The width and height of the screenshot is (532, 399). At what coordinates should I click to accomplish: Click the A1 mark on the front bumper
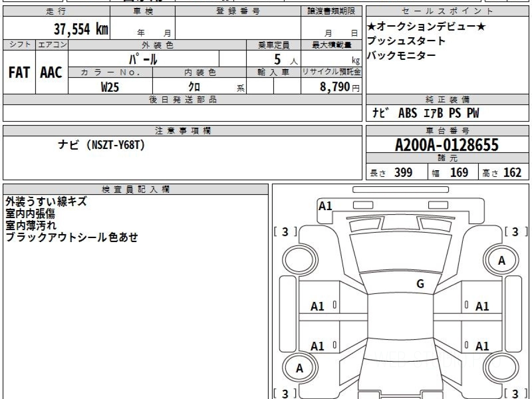[x=325, y=206]
